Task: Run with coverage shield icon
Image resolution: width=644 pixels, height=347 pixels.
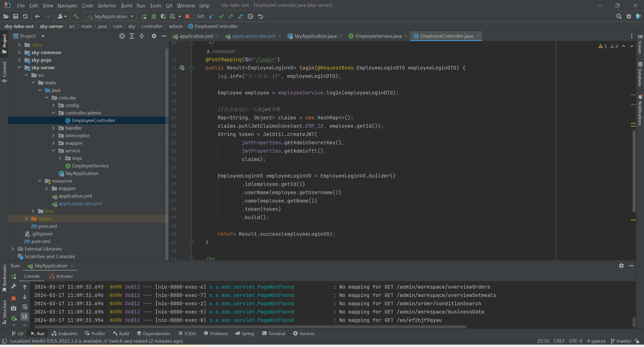Action: (163, 16)
